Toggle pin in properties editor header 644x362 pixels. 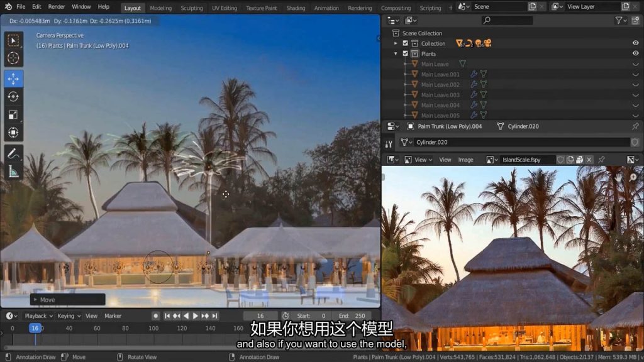635,126
